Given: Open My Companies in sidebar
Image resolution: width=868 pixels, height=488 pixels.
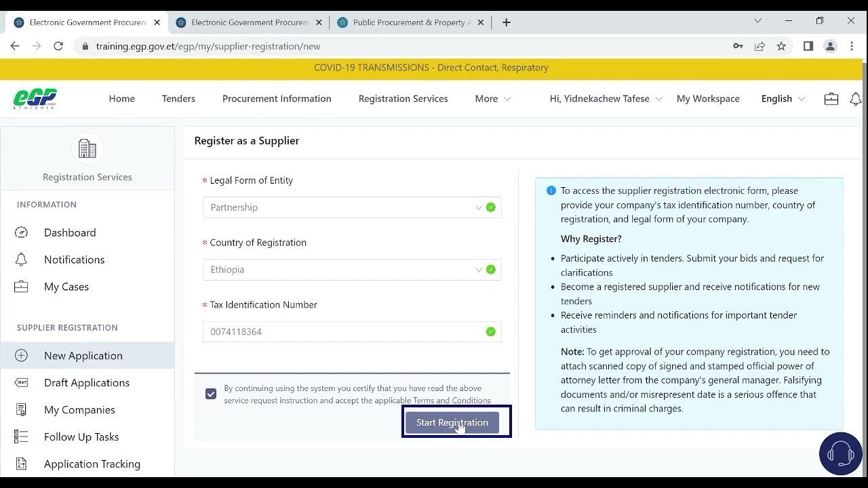Looking at the screenshot, I should tap(79, 410).
